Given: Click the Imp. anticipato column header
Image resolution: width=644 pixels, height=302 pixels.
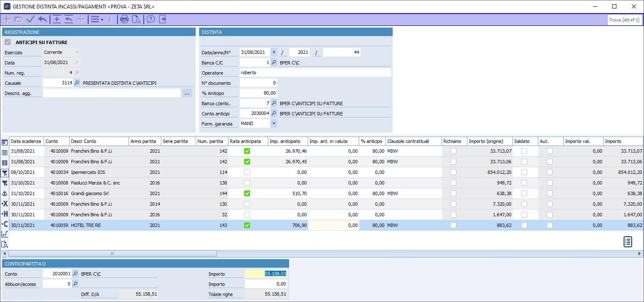Looking at the screenshot, I should pyautogui.click(x=288, y=141).
